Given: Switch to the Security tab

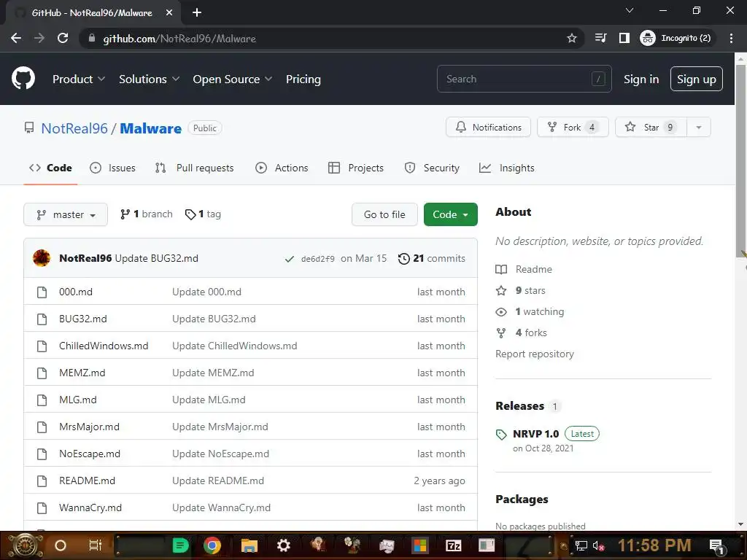Looking at the screenshot, I should pyautogui.click(x=432, y=168).
